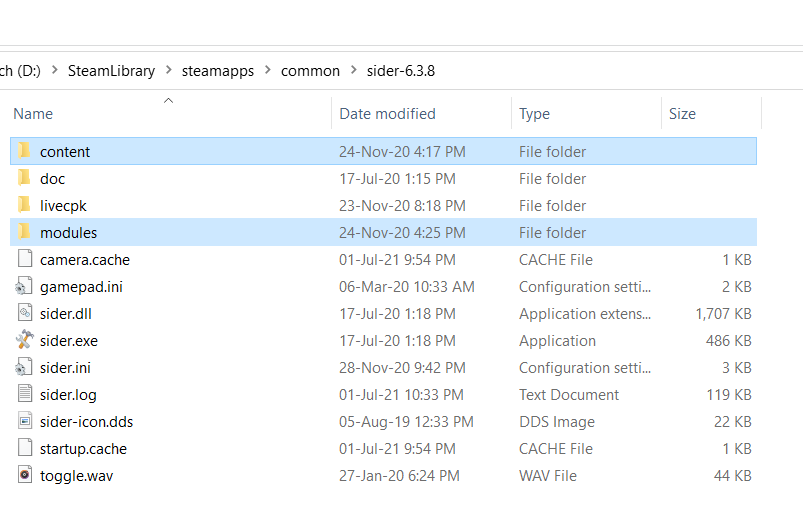Click the sider.exe application icon
This screenshot has height=519, width=803.
click(x=24, y=340)
